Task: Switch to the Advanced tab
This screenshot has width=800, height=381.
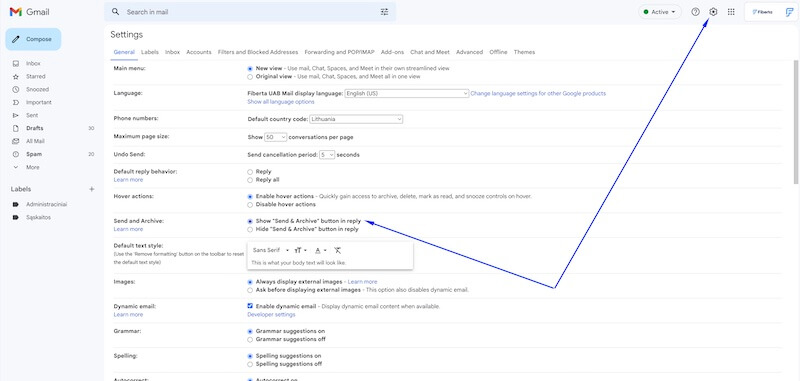Action: coord(469,52)
